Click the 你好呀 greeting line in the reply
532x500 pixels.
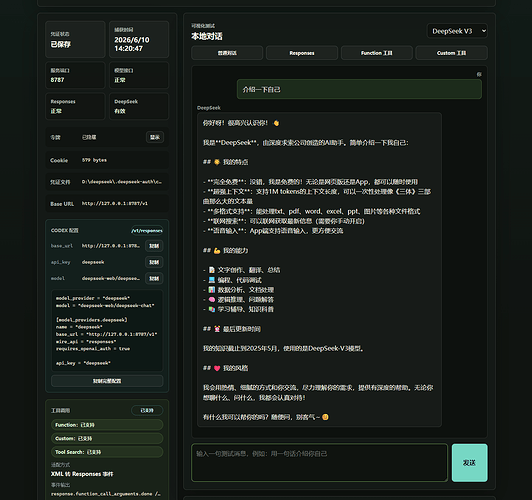pyautogui.click(x=241, y=123)
